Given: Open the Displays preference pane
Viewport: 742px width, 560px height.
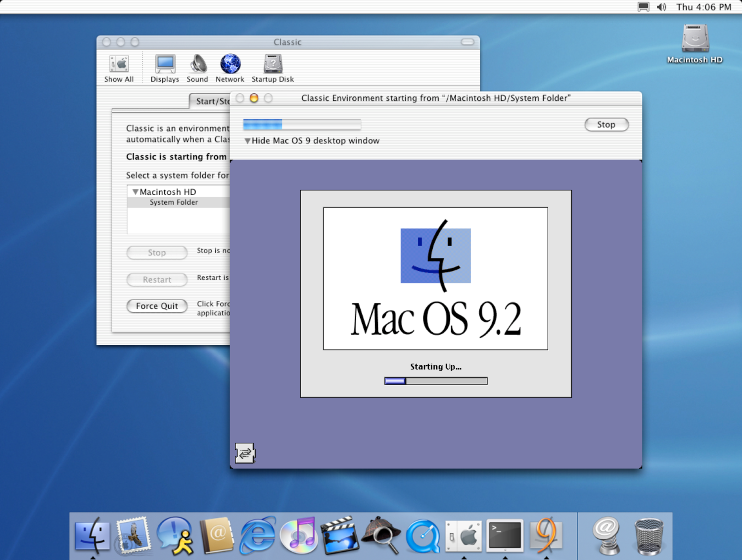Looking at the screenshot, I should (x=165, y=69).
